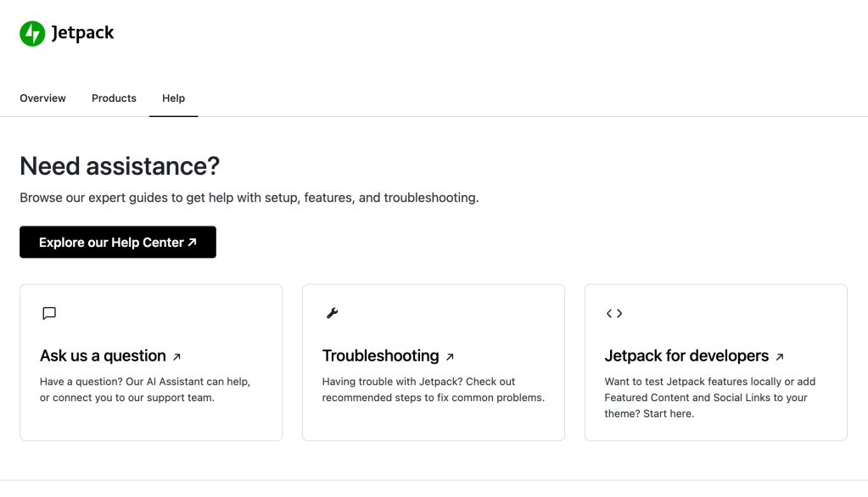Switch to the Overview tab
The width and height of the screenshot is (868, 497).
(42, 98)
